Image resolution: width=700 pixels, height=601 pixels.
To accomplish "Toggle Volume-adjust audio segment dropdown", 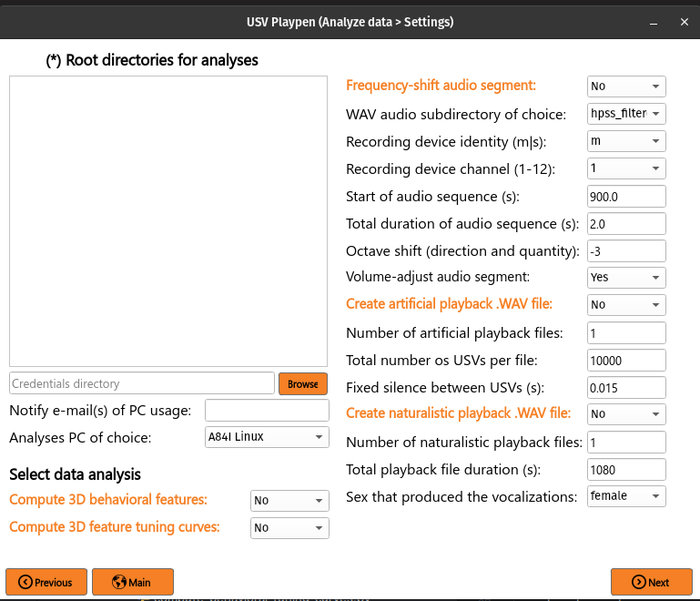I will tap(626, 278).
